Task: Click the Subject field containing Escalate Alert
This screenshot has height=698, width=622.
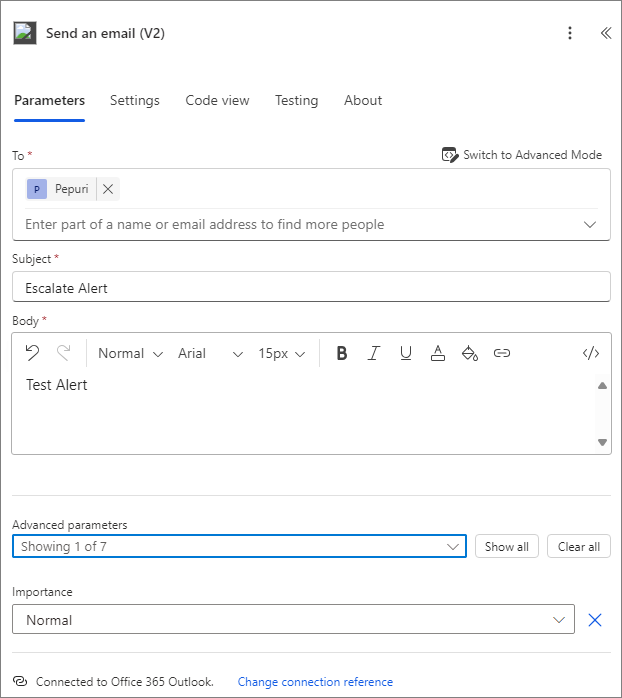Action: pos(311,287)
